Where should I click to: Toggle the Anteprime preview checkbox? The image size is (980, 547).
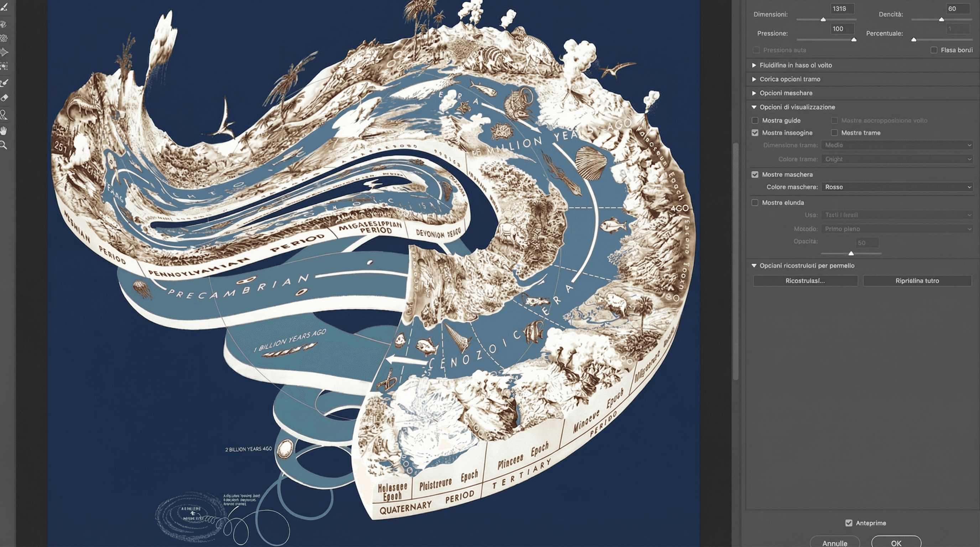pos(848,523)
